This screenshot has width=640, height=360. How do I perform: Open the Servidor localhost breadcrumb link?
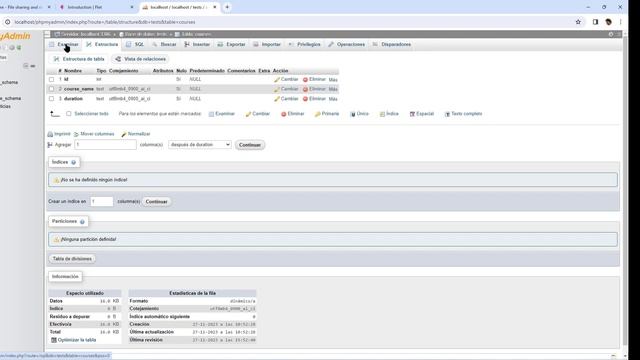[x=86, y=34]
